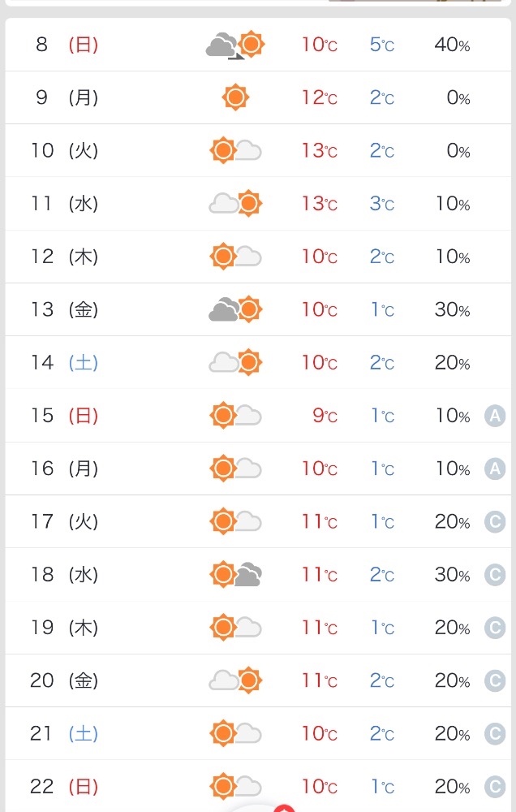Click the weather icon for day 20
516x812 pixels.
[x=235, y=680]
